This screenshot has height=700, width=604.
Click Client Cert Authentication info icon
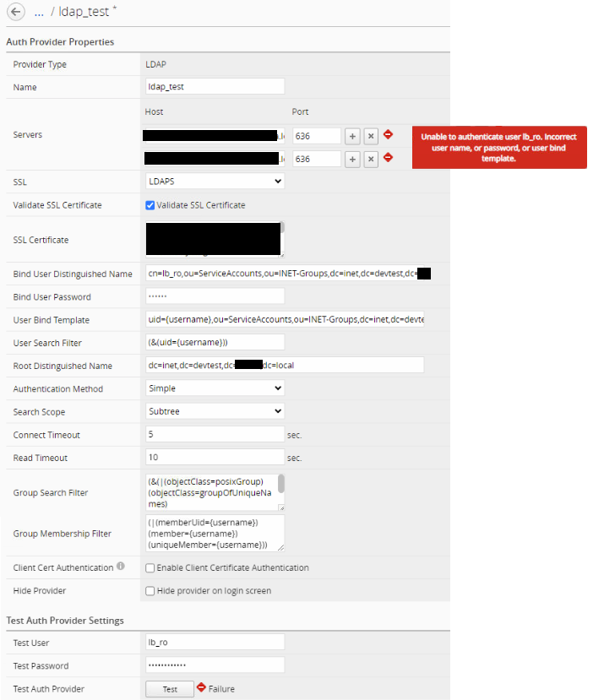point(121,566)
